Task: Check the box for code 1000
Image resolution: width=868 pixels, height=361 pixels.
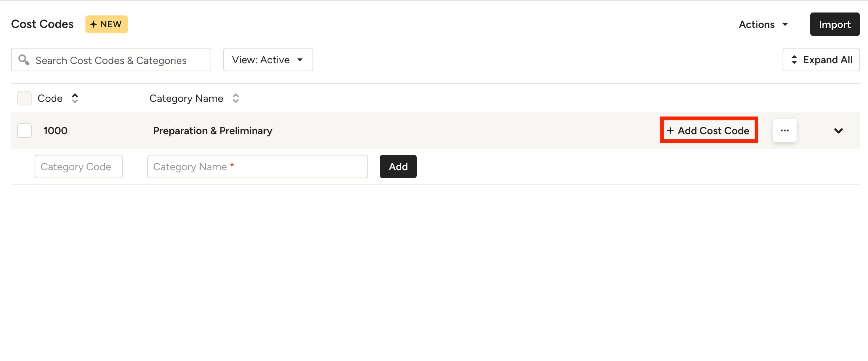Action: coord(24,131)
